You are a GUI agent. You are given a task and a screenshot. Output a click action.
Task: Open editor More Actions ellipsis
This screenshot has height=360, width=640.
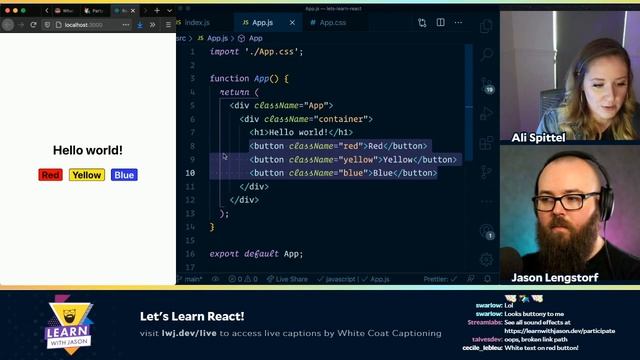coord(458,22)
